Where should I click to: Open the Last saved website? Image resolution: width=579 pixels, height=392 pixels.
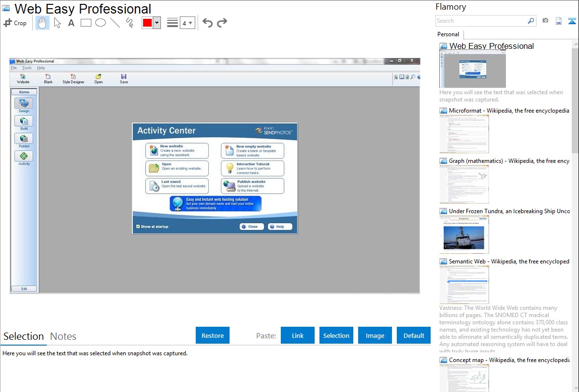pyautogui.click(x=177, y=186)
